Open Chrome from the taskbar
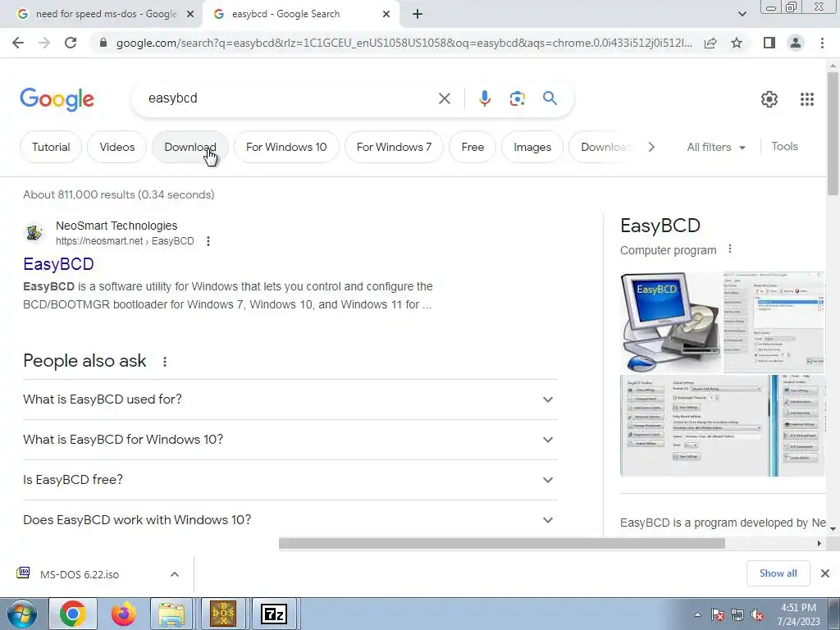 tap(73, 614)
